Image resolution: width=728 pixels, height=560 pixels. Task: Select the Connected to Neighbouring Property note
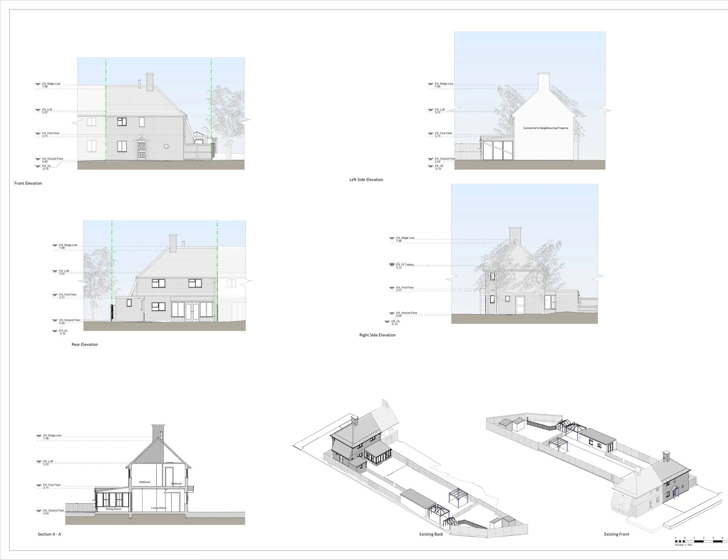click(x=546, y=128)
